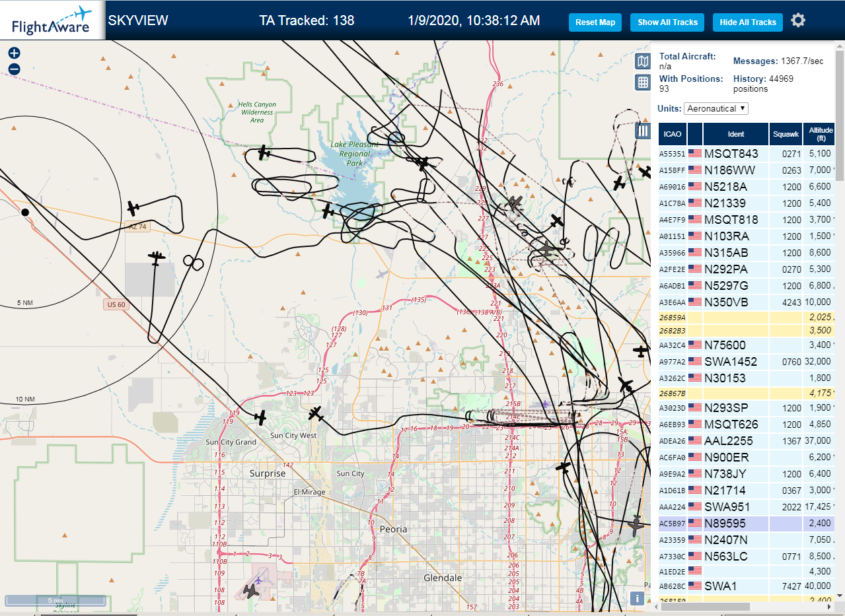This screenshot has height=616, width=845.
Task: Click the A1ED2E ICAO cell
Action: point(673,571)
